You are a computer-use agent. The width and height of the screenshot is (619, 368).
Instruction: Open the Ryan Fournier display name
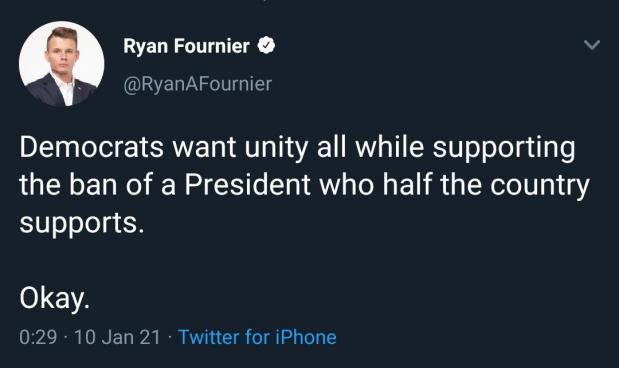click(186, 46)
